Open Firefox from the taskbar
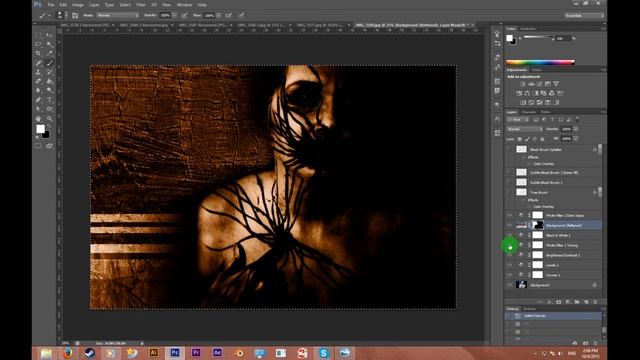Viewport: 640px width, 360px height. coord(68,353)
